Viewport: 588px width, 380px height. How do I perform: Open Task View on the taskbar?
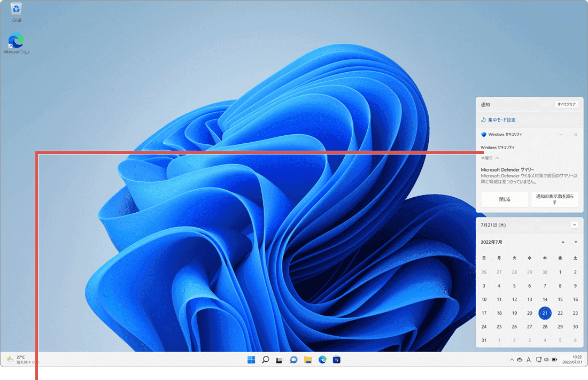point(278,360)
